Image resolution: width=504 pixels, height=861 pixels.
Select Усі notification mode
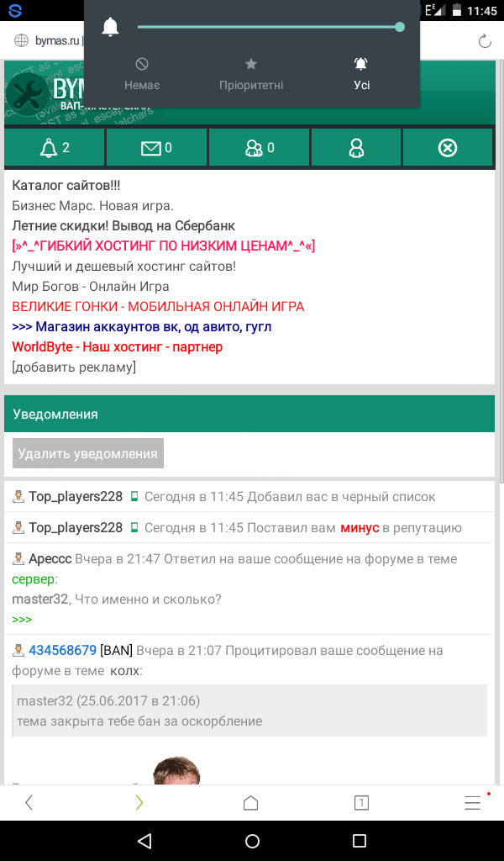pyautogui.click(x=361, y=75)
